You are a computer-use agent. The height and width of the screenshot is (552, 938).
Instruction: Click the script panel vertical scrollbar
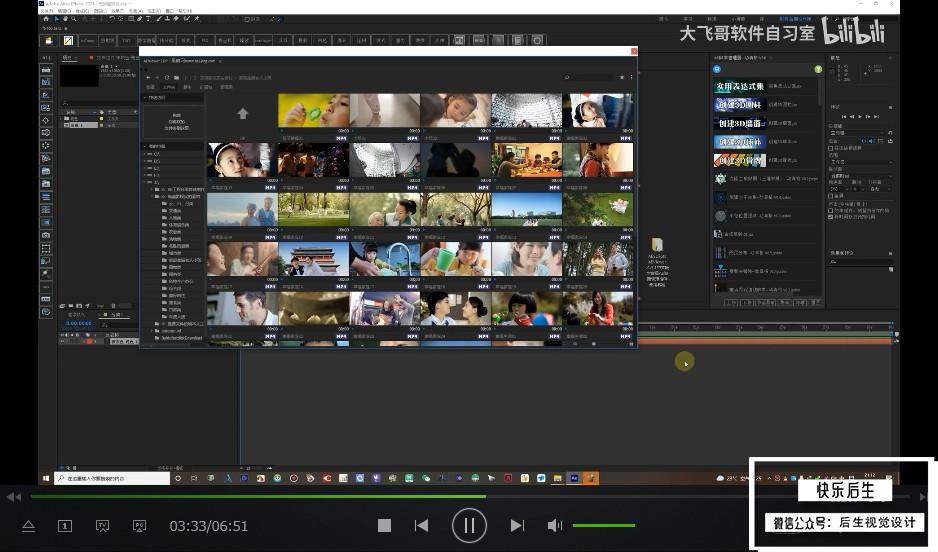point(820,93)
